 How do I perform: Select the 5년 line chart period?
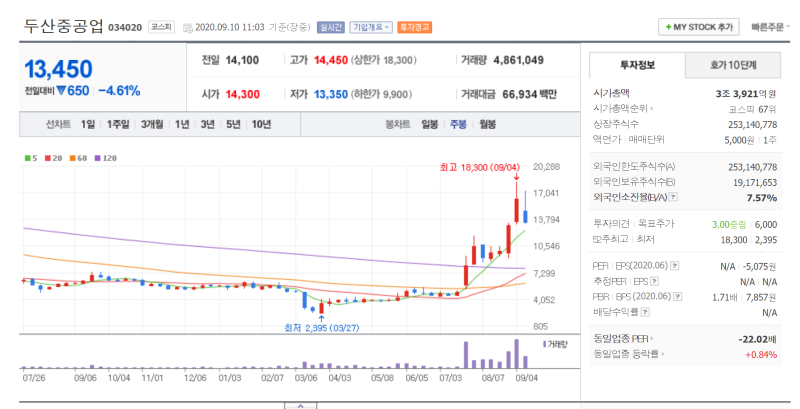233,124
